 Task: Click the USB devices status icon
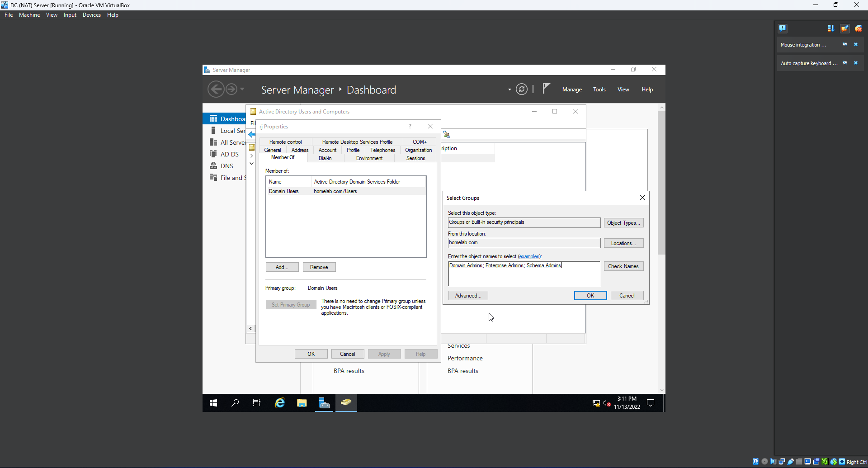(791, 462)
